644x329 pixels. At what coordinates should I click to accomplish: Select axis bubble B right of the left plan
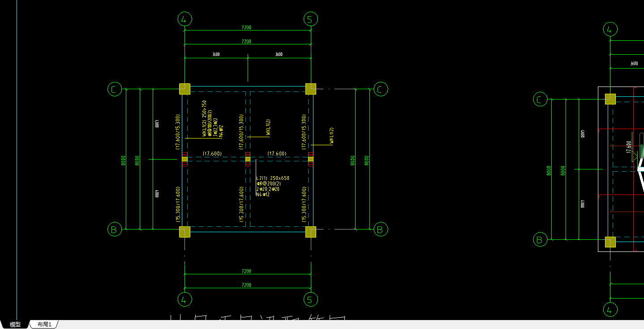tap(381, 229)
